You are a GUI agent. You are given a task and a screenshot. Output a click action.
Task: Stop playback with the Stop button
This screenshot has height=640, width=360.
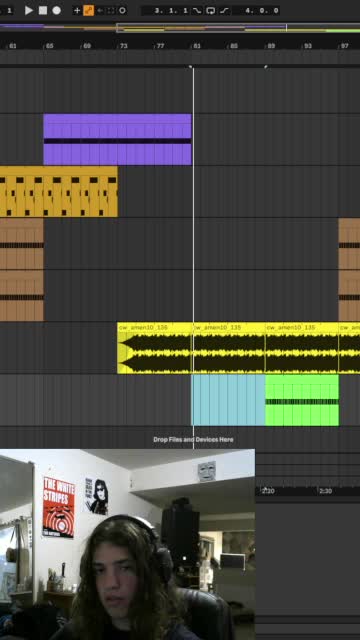[x=43, y=10]
